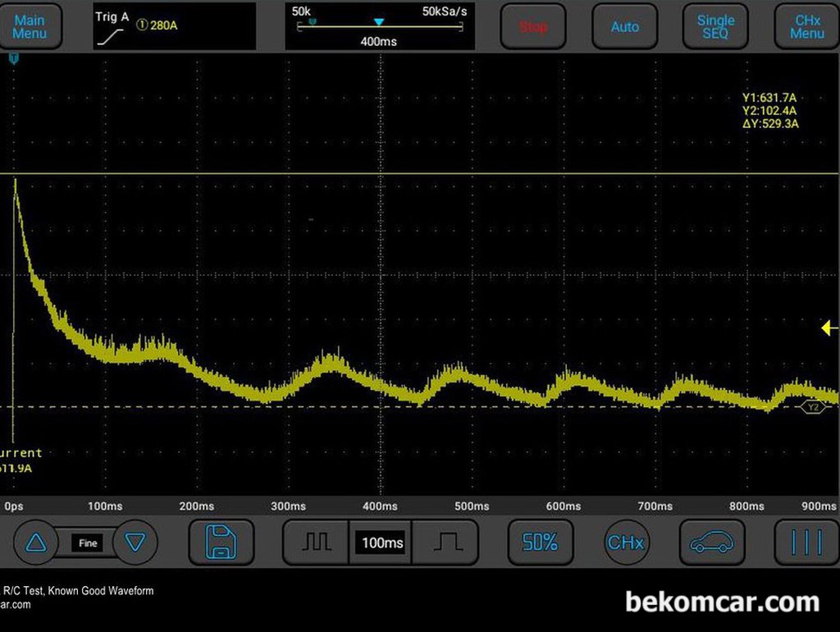840x632 pixels.
Task: Click the red Stop button
Action: 533,26
